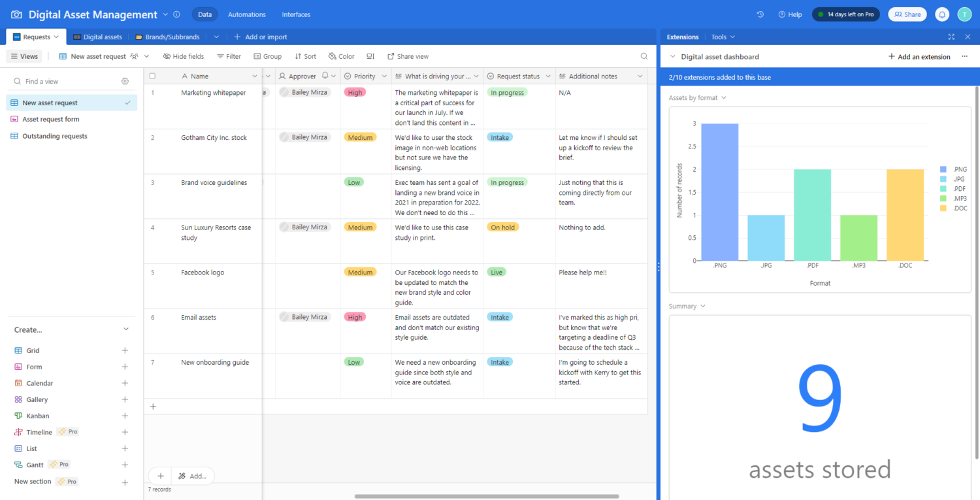Open Additional notes column dropdown

click(640, 76)
